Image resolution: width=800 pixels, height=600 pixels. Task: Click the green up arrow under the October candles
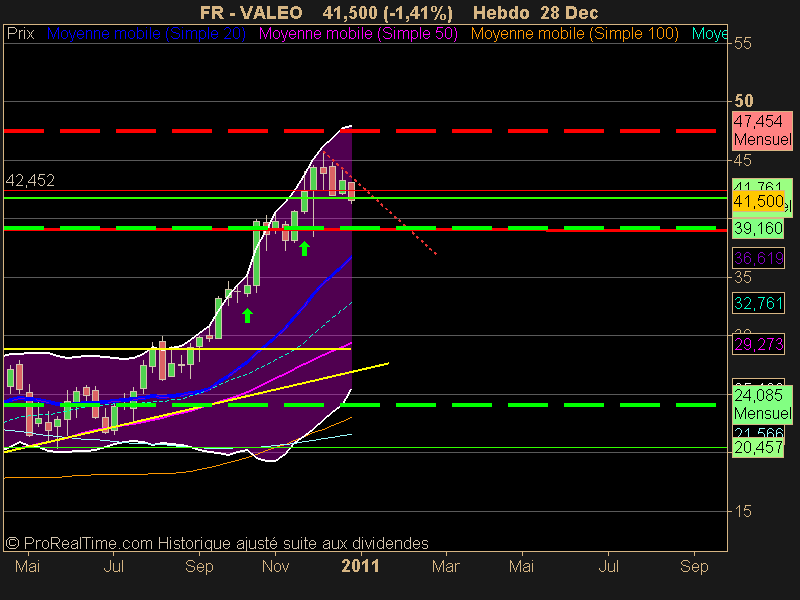[247, 316]
